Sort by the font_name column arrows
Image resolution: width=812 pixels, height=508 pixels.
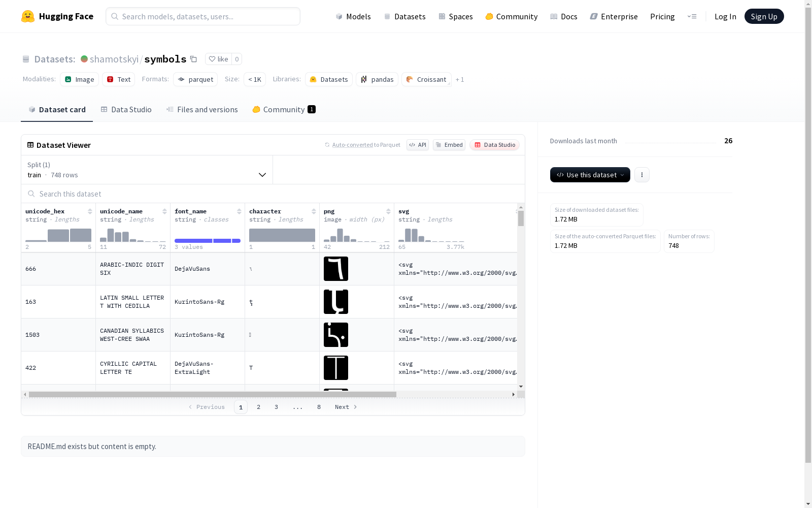pyautogui.click(x=239, y=211)
